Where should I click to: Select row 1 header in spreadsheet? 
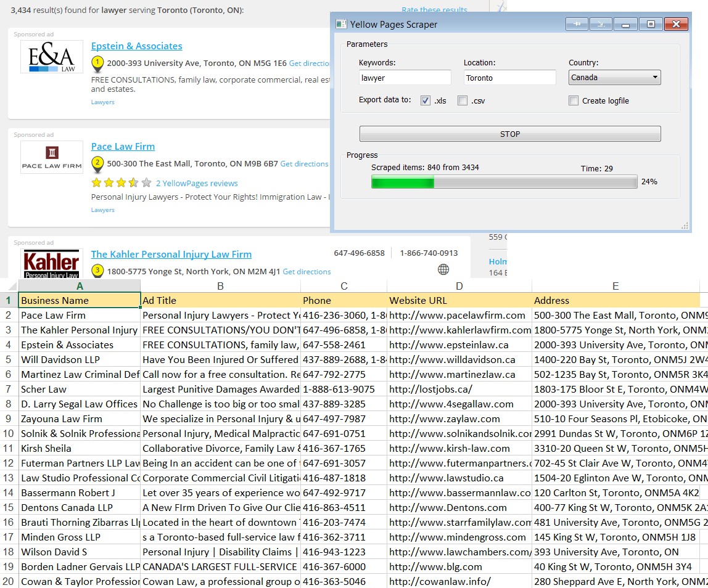(9, 301)
